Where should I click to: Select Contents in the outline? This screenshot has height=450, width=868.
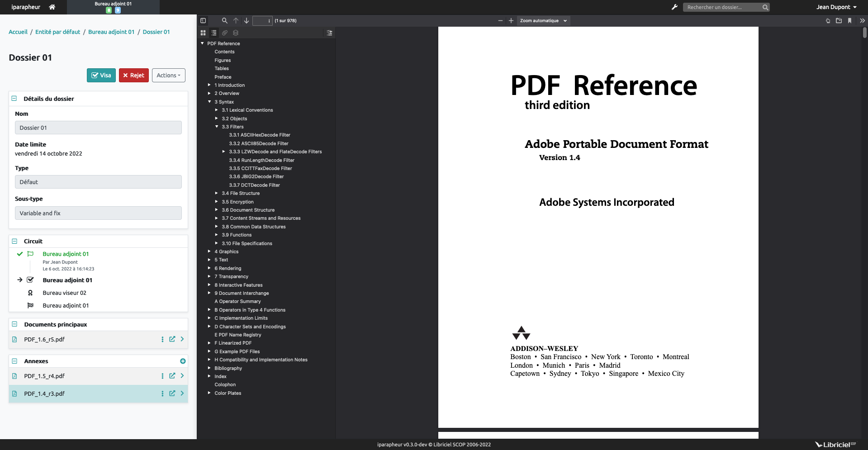[224, 52]
